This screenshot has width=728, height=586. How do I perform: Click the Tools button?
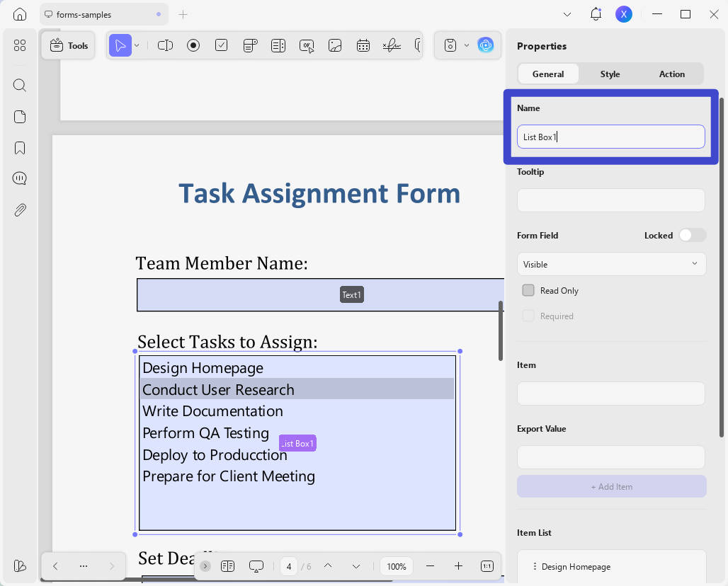point(69,45)
